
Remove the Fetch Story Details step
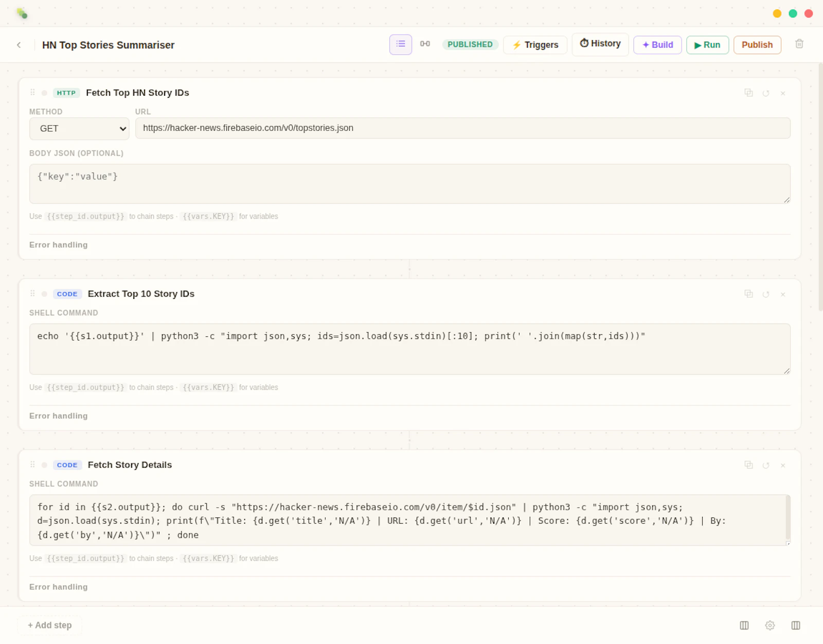783,466
